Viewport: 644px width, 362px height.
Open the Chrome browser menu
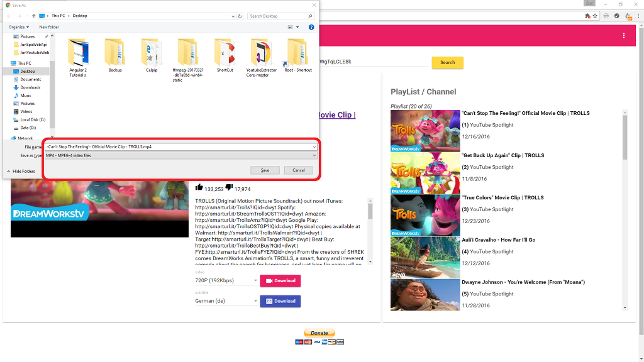click(x=639, y=16)
